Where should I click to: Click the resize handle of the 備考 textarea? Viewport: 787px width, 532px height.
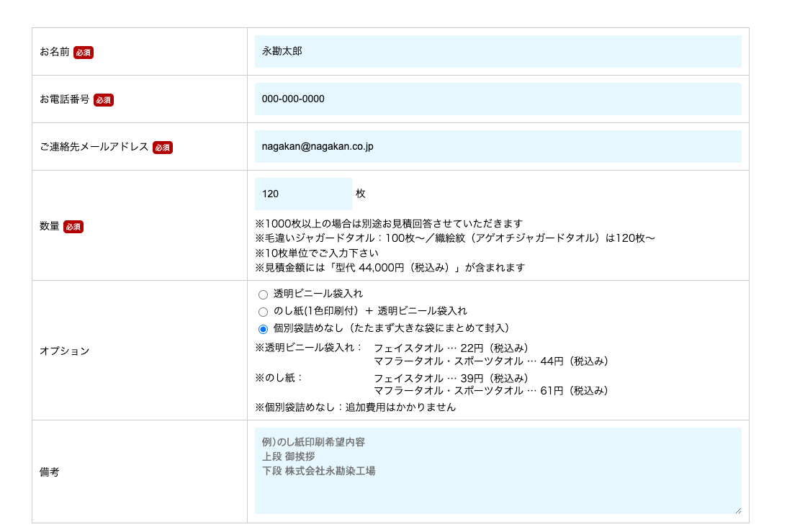737,510
